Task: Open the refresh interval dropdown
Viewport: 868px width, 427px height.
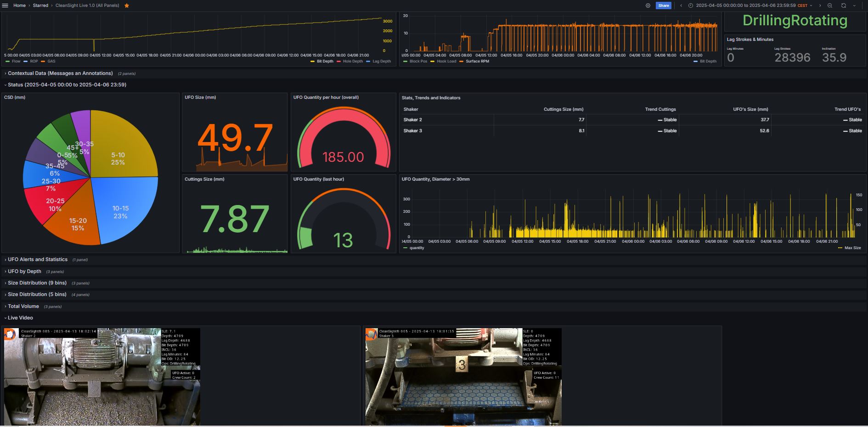Action: 854,6
